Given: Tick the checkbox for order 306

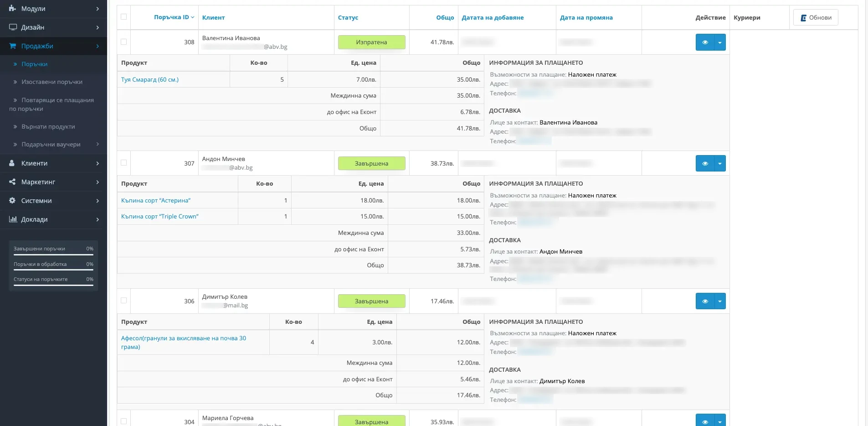Looking at the screenshot, I should pyautogui.click(x=123, y=300).
